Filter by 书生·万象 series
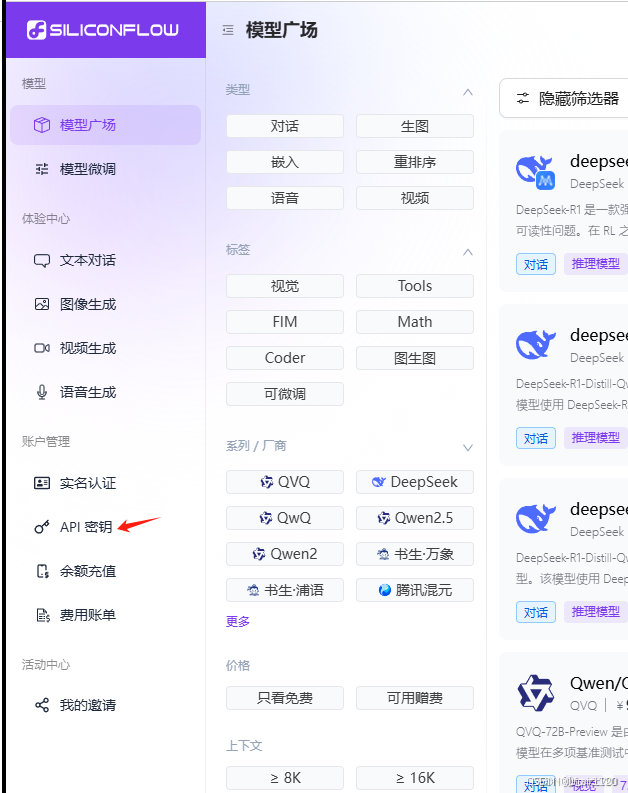 coord(415,553)
